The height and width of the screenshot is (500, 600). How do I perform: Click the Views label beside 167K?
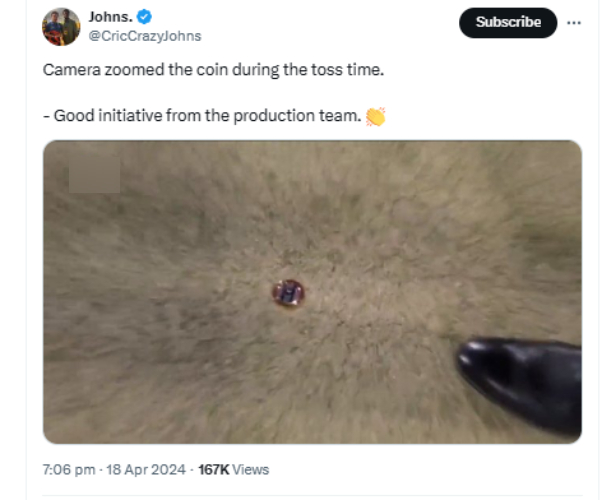(x=251, y=469)
